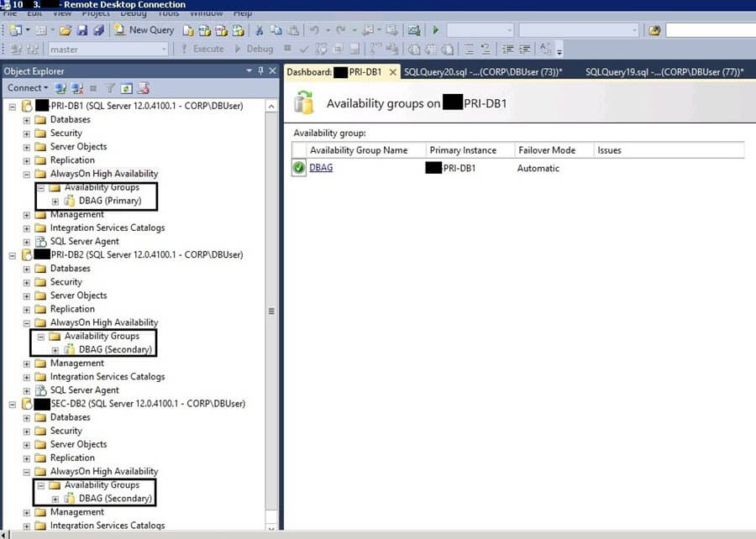The image size is (756, 539).
Task: Select SQL Server Agent under PRI-DB2
Action: click(84, 390)
